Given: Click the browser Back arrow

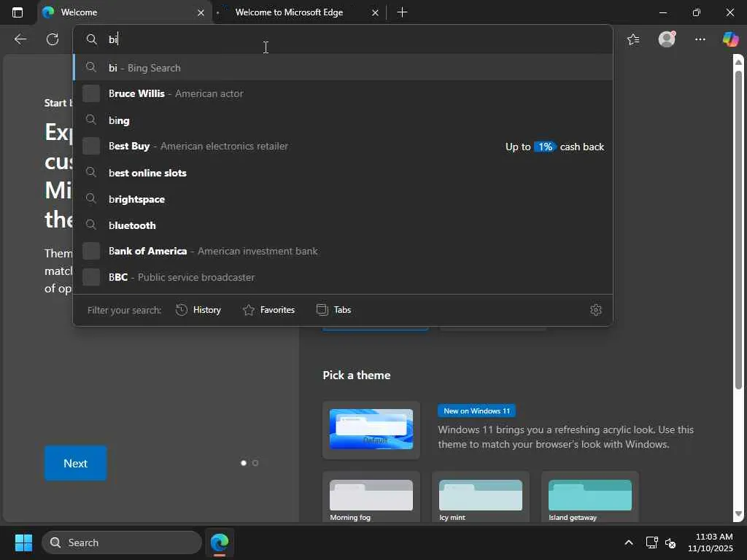Looking at the screenshot, I should point(20,39).
